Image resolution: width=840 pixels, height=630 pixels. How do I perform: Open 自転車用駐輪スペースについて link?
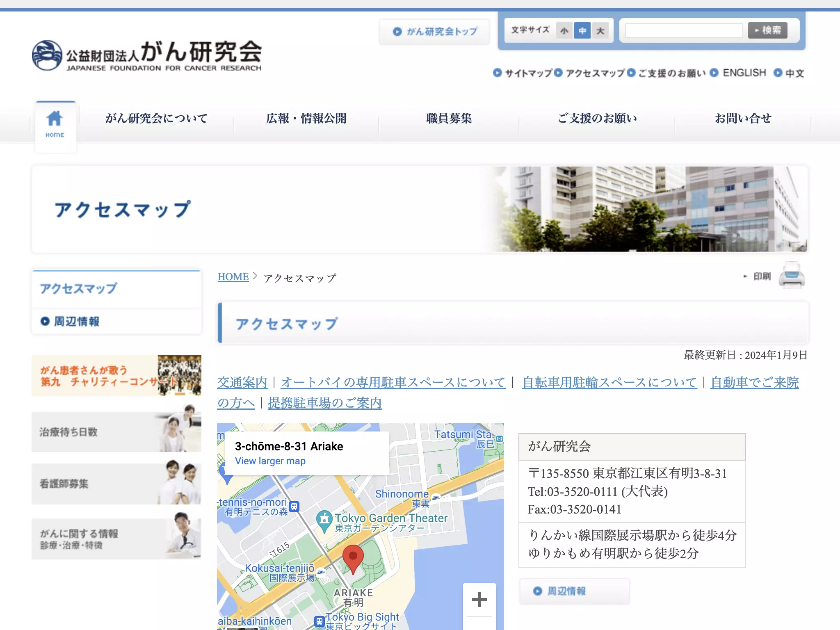[609, 382]
